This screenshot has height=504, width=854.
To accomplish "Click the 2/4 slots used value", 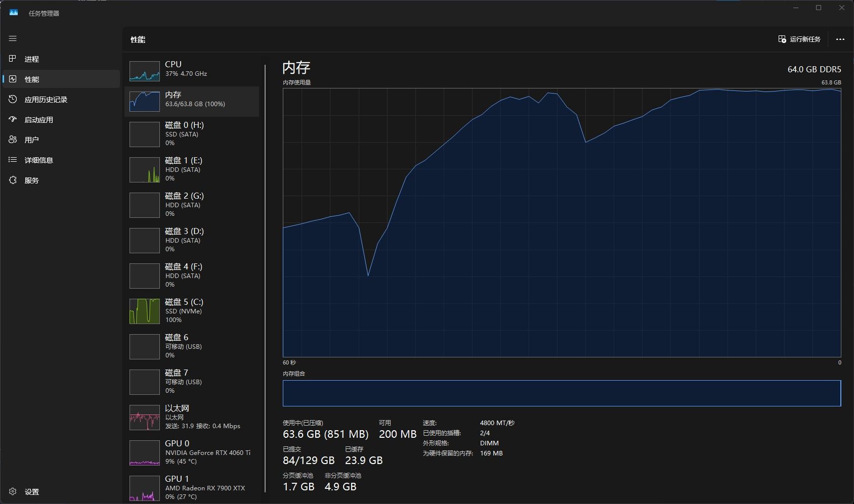I will pos(485,433).
